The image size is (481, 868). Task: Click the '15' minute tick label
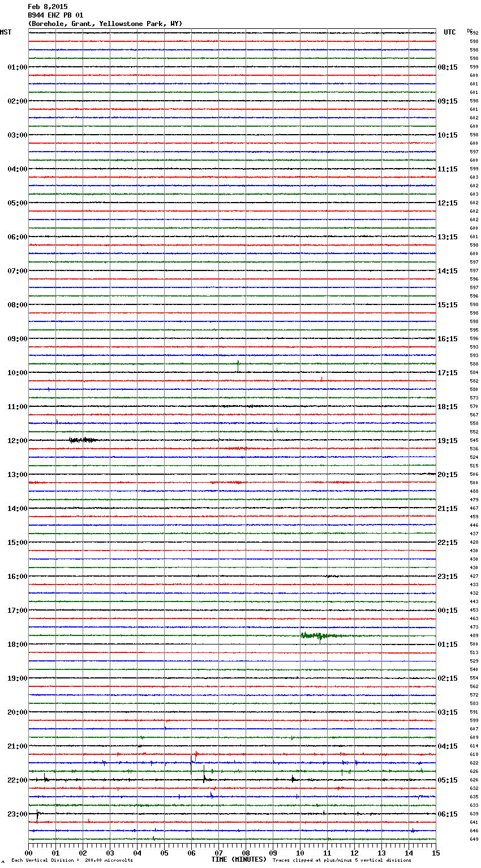point(436,853)
